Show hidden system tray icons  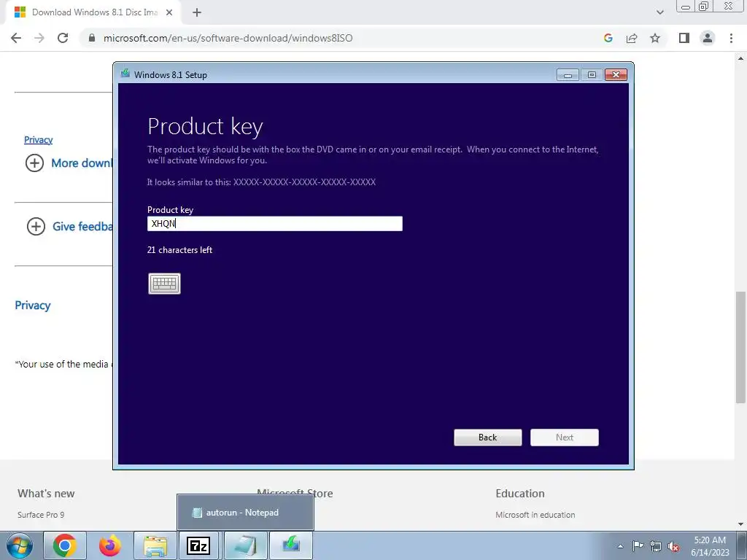pos(620,546)
